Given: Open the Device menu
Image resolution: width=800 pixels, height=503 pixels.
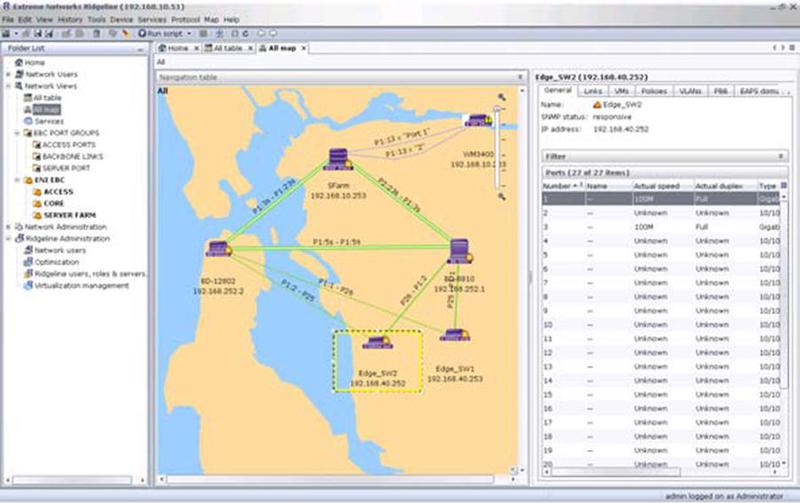Looking at the screenshot, I should pyautogui.click(x=121, y=19).
